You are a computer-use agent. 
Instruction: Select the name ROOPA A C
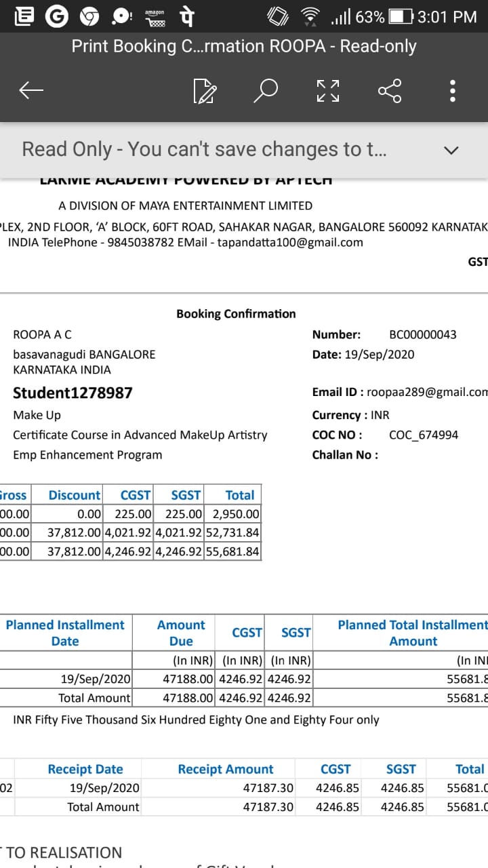(42, 334)
